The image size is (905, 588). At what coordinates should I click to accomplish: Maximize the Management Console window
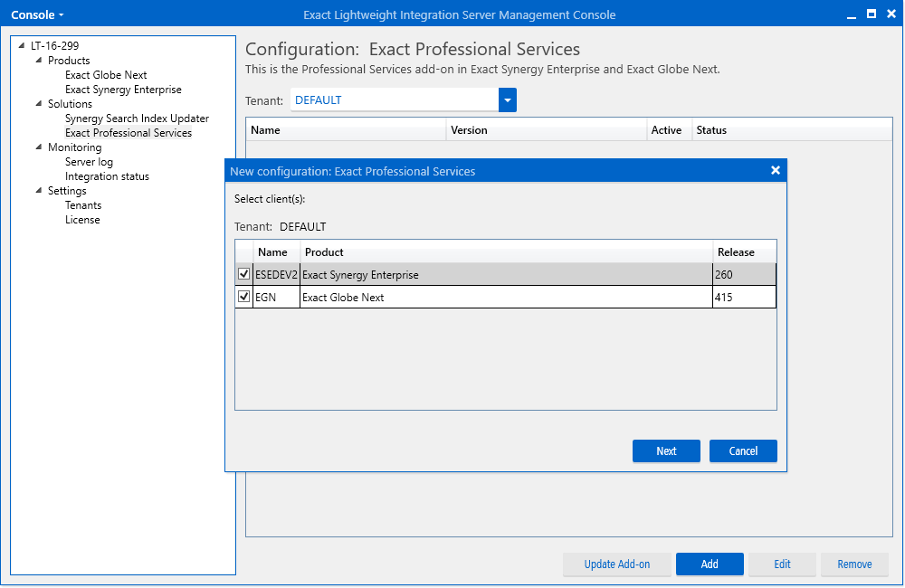[872, 14]
